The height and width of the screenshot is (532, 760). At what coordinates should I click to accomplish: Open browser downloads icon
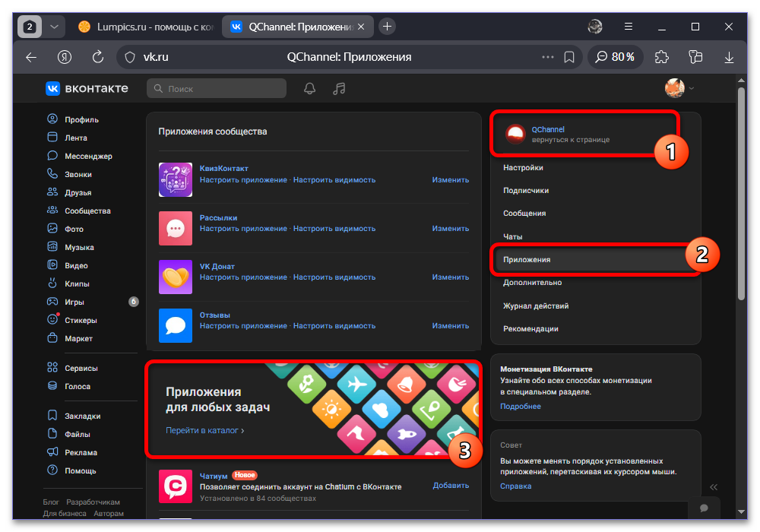729,57
